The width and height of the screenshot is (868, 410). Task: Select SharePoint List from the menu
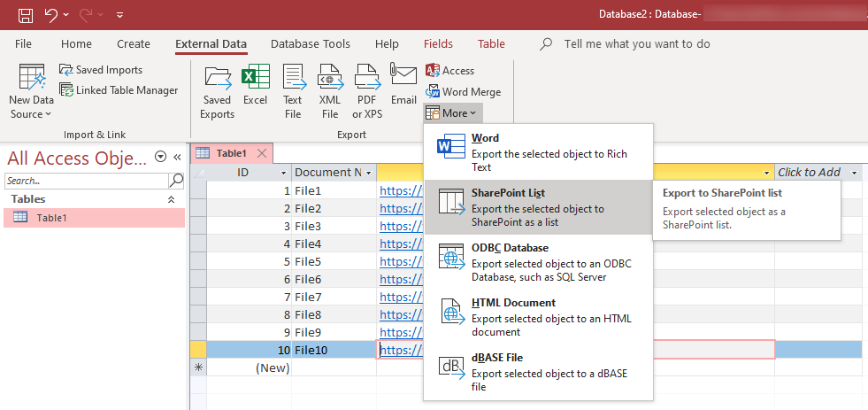[x=537, y=207]
